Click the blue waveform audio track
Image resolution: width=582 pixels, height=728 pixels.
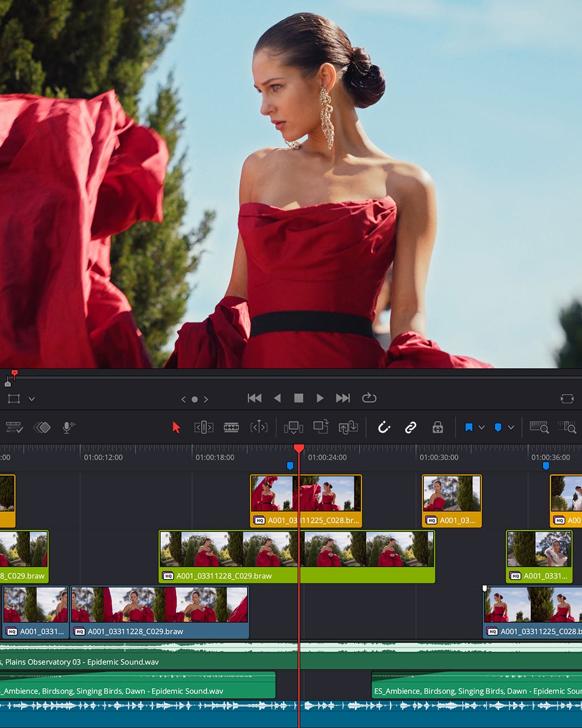tap(291, 714)
